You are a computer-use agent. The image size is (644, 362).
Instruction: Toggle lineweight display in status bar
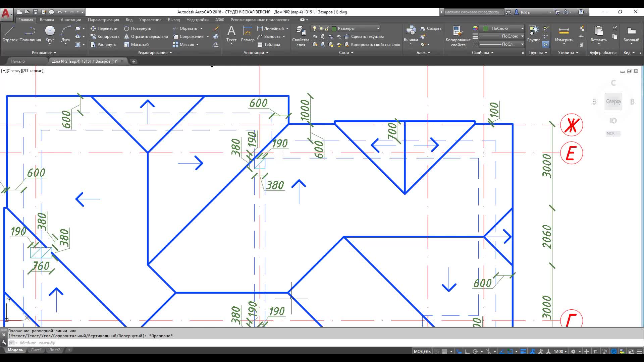523,351
